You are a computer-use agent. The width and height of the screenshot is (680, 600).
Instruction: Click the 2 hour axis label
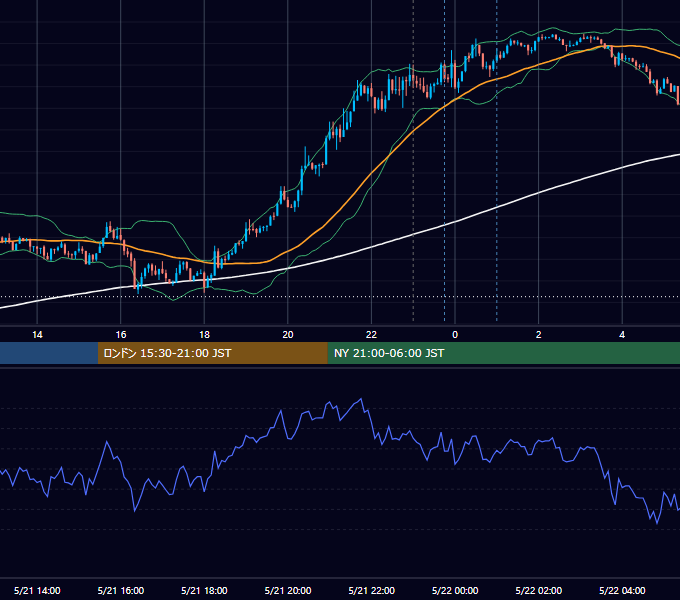pos(539,335)
